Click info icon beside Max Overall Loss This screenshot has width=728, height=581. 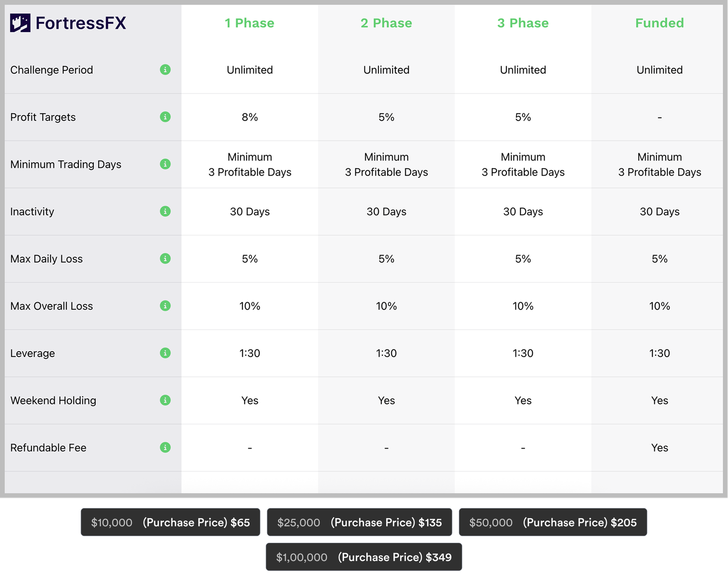[165, 306]
